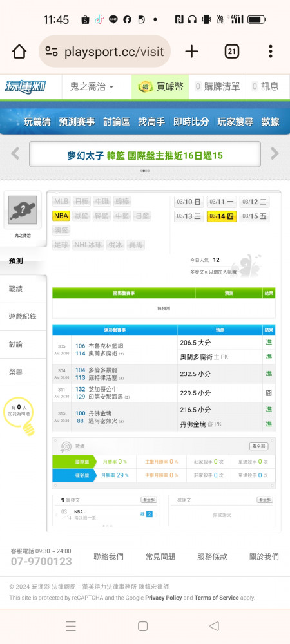Switch to the 預測 sidebar tab
Screen dimensions: 290x644
pos(23,261)
